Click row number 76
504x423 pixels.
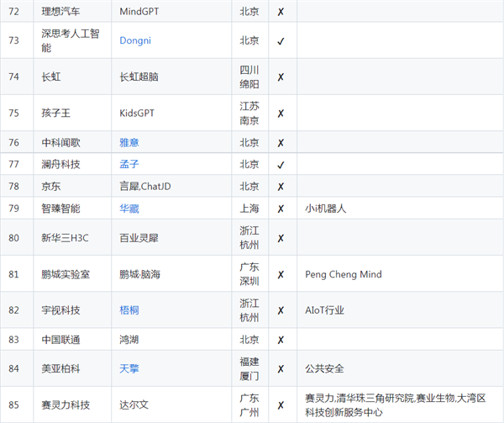click(13, 142)
